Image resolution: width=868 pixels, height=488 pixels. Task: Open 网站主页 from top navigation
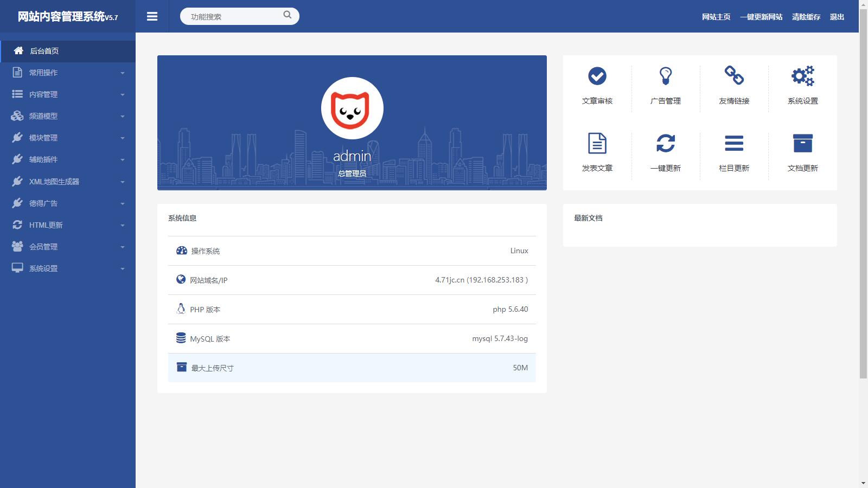pyautogui.click(x=716, y=16)
